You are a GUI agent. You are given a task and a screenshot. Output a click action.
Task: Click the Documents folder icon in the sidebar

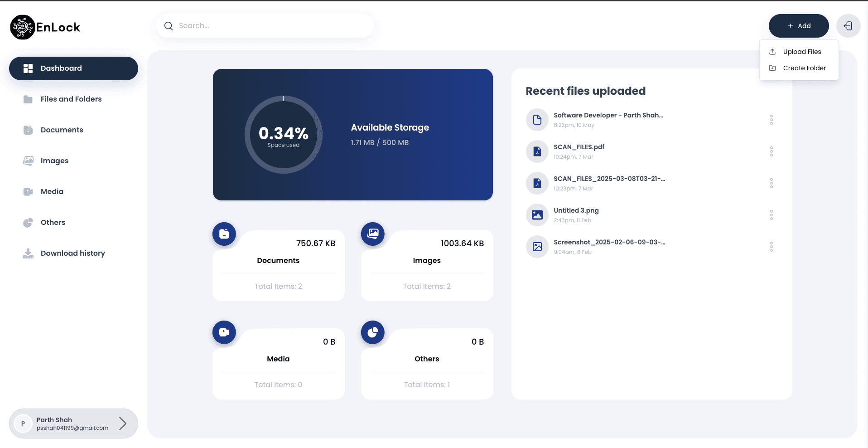pyautogui.click(x=28, y=130)
